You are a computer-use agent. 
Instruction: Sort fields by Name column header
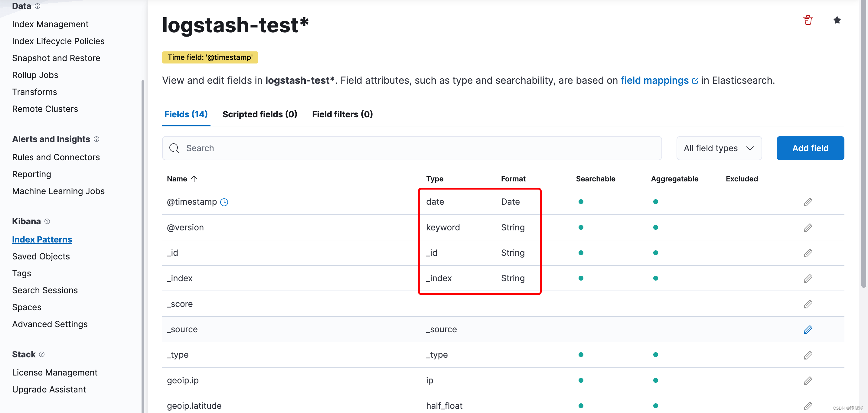click(x=182, y=179)
